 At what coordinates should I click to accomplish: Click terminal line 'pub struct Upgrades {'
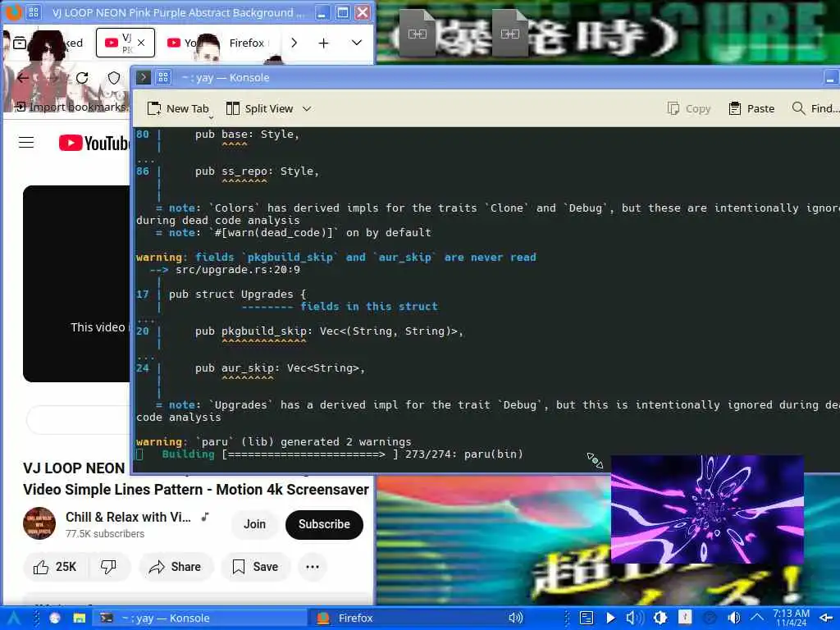237,294
